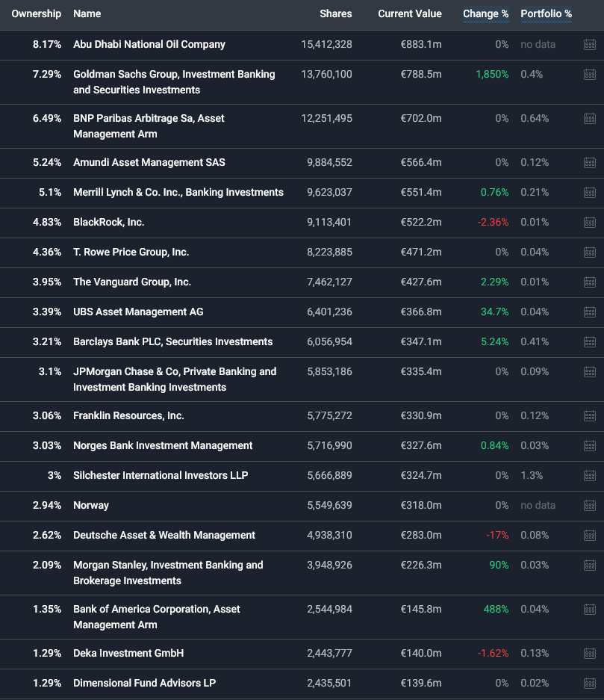Click the Franklin Resources, Inc. name
The width and height of the screenshot is (604, 700).
pyautogui.click(x=128, y=416)
